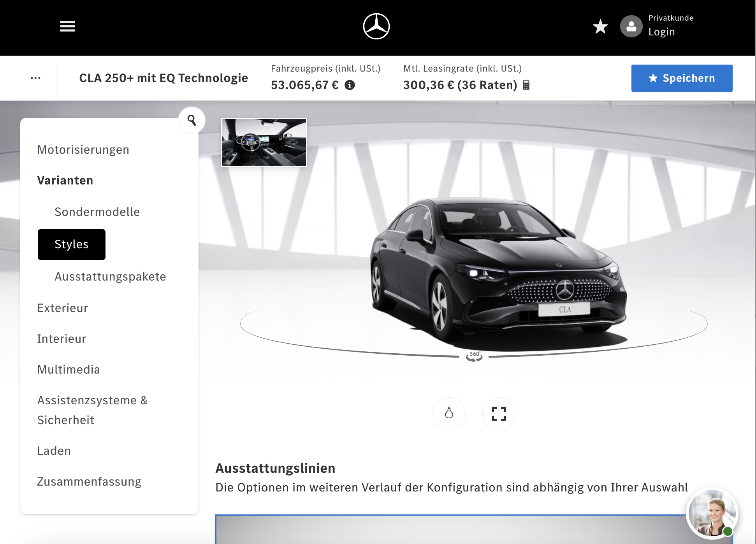Click the Mercedes-Benz star logo

pos(377,26)
